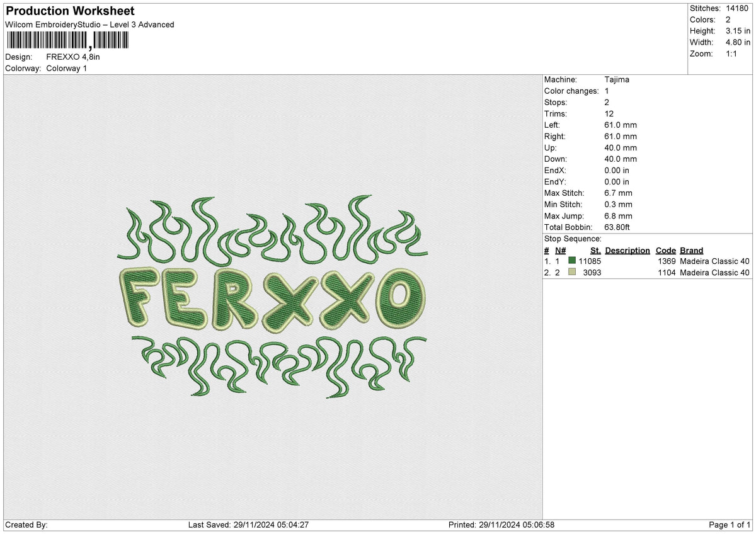Click the 'Brand' column header

pyautogui.click(x=692, y=250)
